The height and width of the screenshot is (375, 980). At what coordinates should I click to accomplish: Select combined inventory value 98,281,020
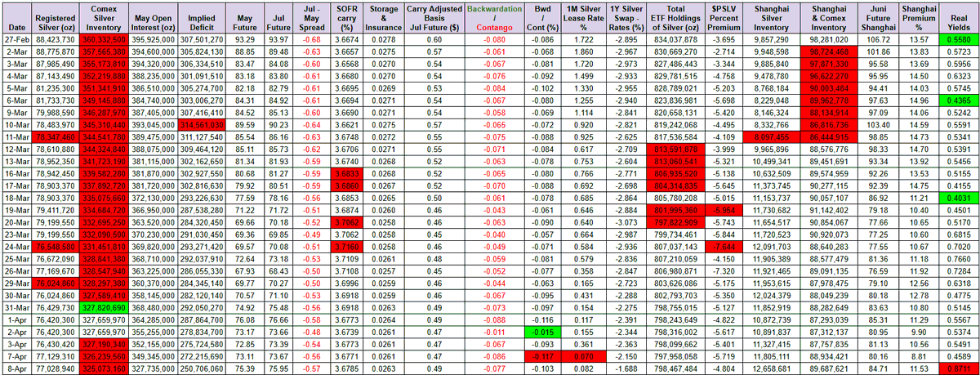(x=828, y=39)
